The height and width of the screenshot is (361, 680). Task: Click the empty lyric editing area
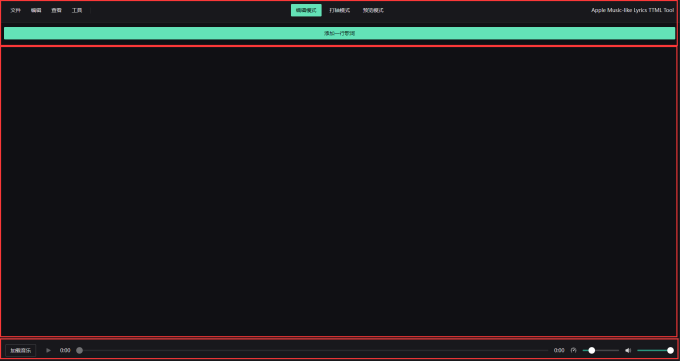(x=340, y=191)
